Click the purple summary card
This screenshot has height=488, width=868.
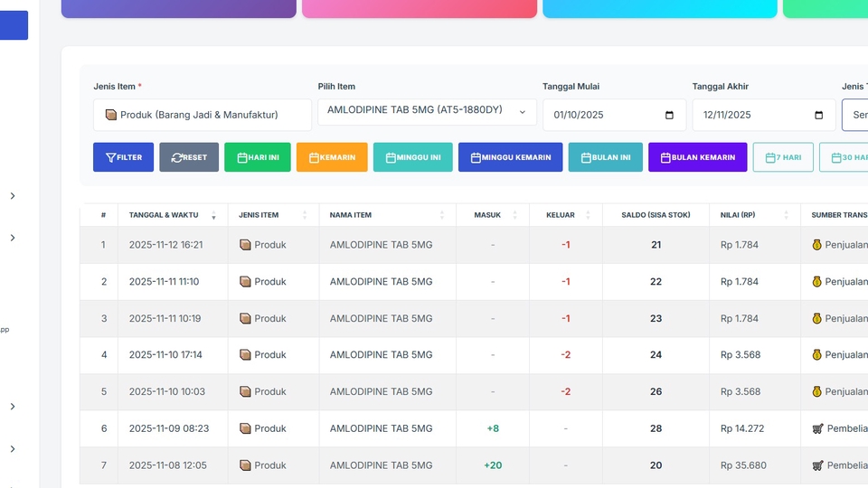click(x=179, y=9)
